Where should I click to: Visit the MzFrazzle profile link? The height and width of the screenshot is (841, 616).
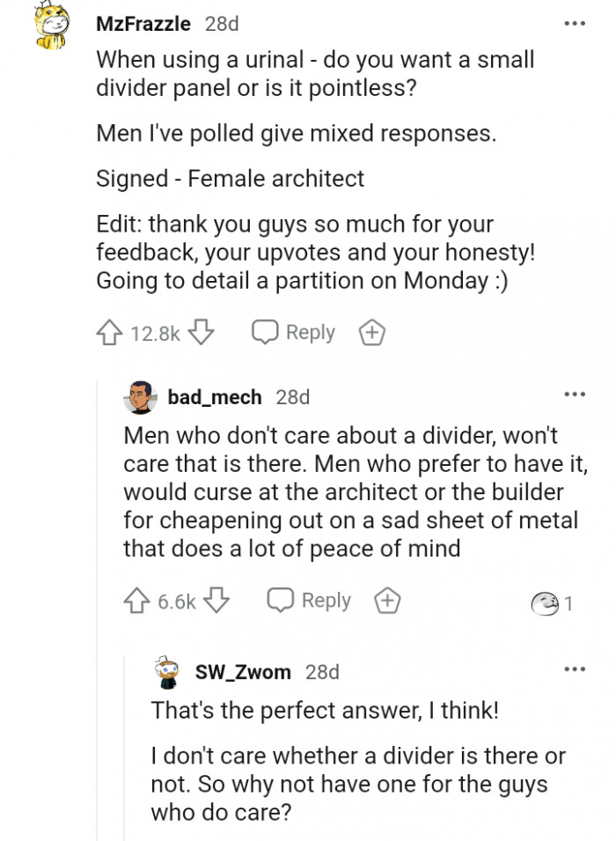143,24
